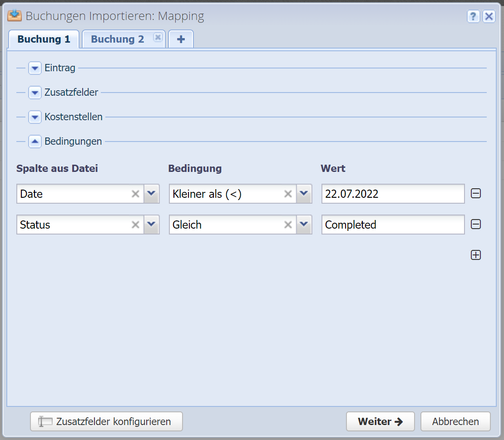Expand the Kostenstellen section
The width and height of the screenshot is (504, 440).
click(x=35, y=117)
